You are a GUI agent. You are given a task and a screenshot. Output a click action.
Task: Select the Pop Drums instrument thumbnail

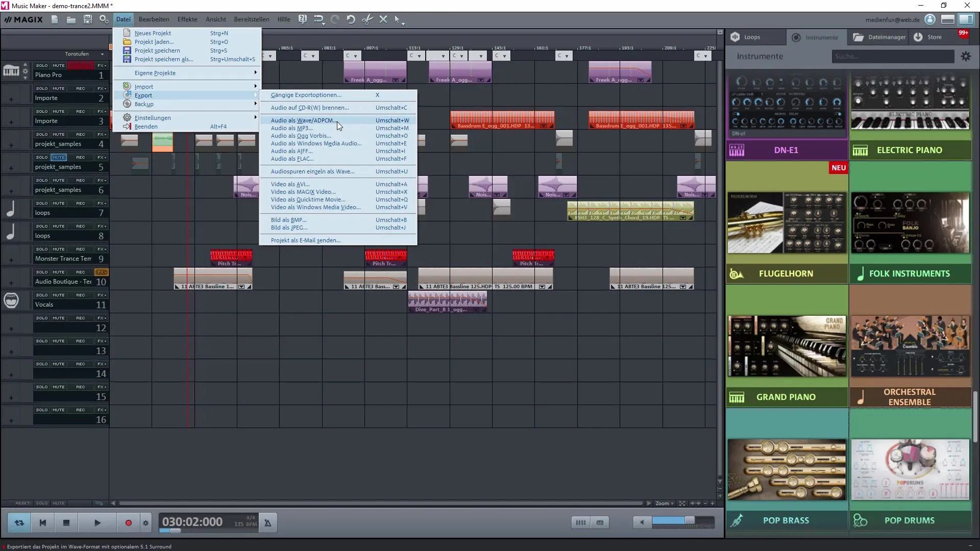[910, 469]
